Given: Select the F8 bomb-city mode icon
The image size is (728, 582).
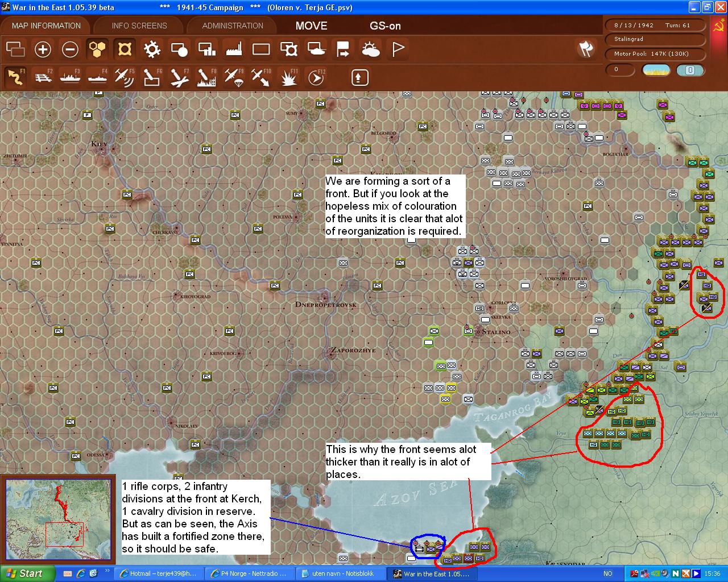Looking at the screenshot, I should click(x=206, y=77).
